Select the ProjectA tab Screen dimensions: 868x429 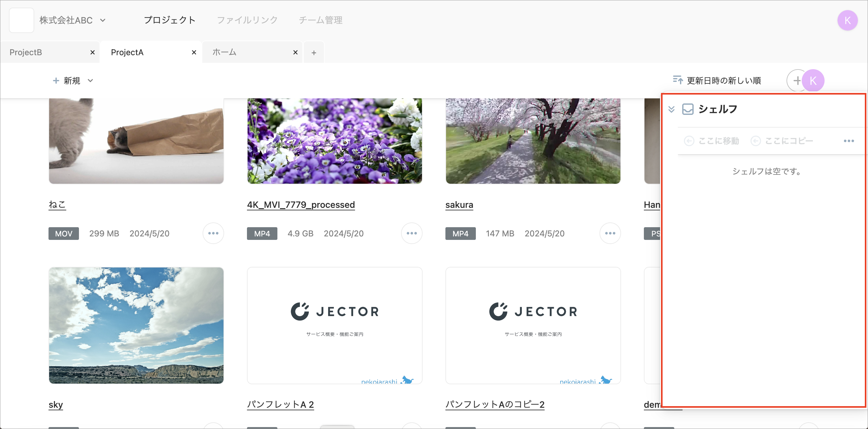(151, 52)
